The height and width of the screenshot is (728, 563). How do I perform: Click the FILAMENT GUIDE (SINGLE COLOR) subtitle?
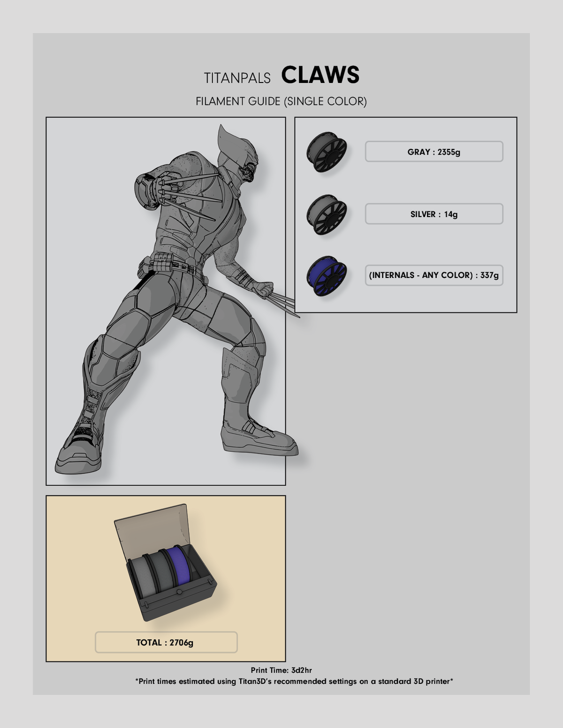[x=281, y=101]
